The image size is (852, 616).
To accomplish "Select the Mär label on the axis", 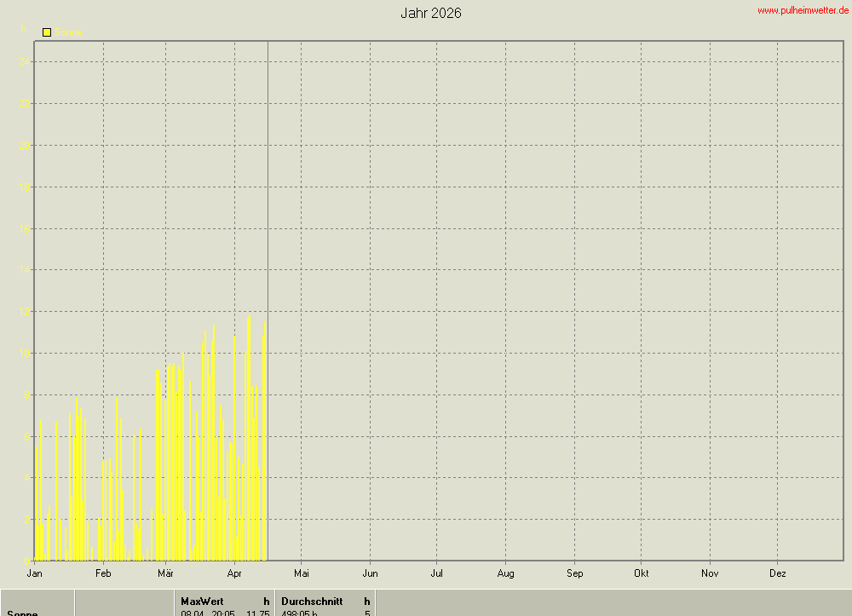I will 166,573.
